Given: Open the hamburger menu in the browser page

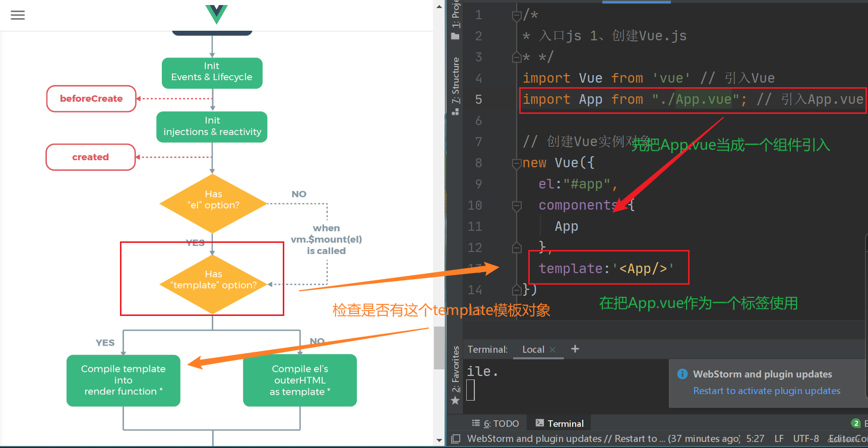Looking at the screenshot, I should pos(18,15).
